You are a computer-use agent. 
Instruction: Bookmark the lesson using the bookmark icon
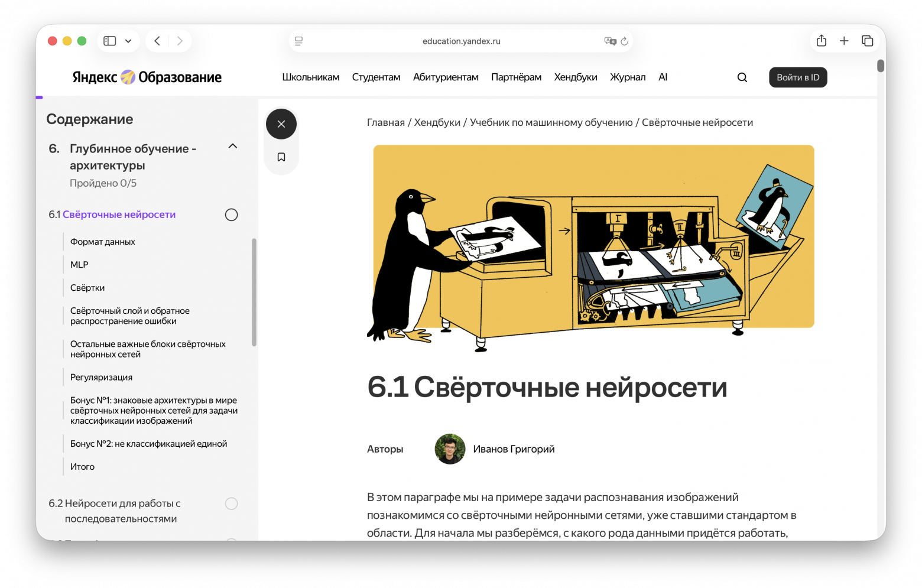pos(281,157)
